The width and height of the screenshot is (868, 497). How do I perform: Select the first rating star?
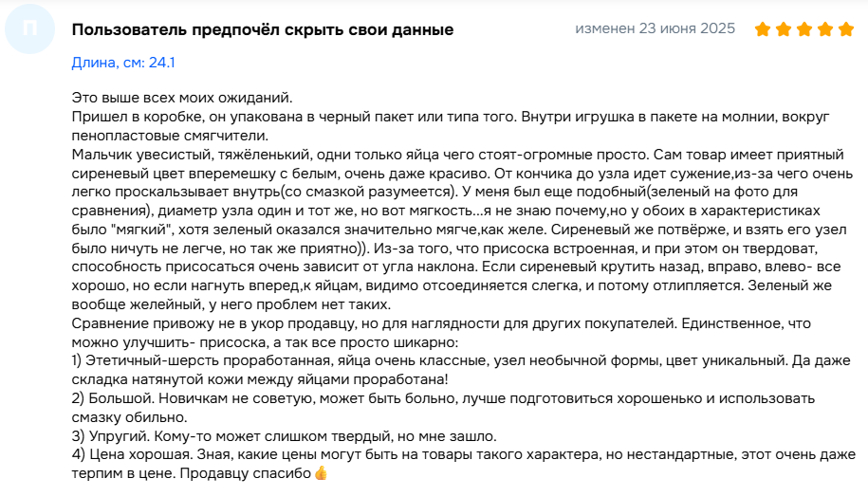pos(763,28)
